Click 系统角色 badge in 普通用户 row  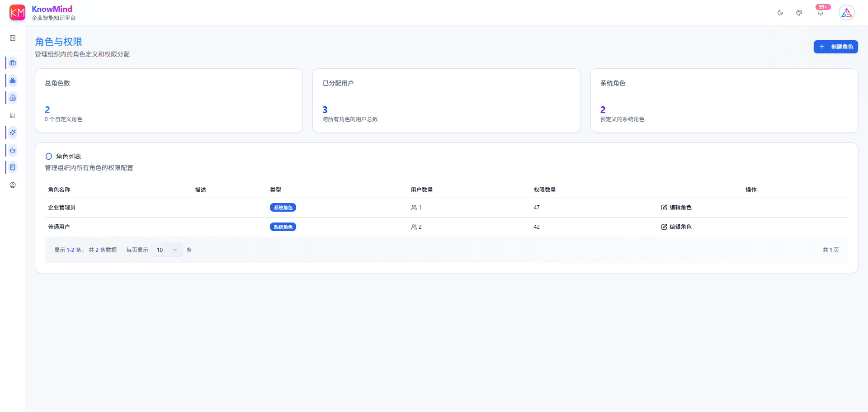click(283, 227)
